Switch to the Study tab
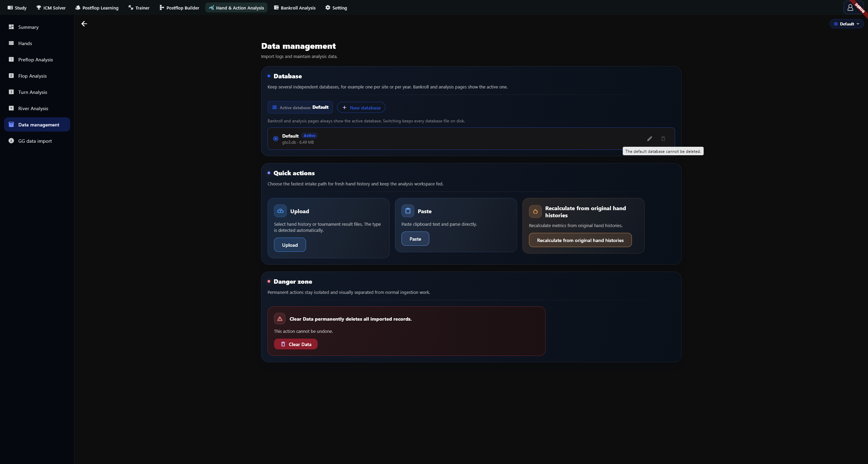This screenshot has width=868, height=464. tap(17, 7)
